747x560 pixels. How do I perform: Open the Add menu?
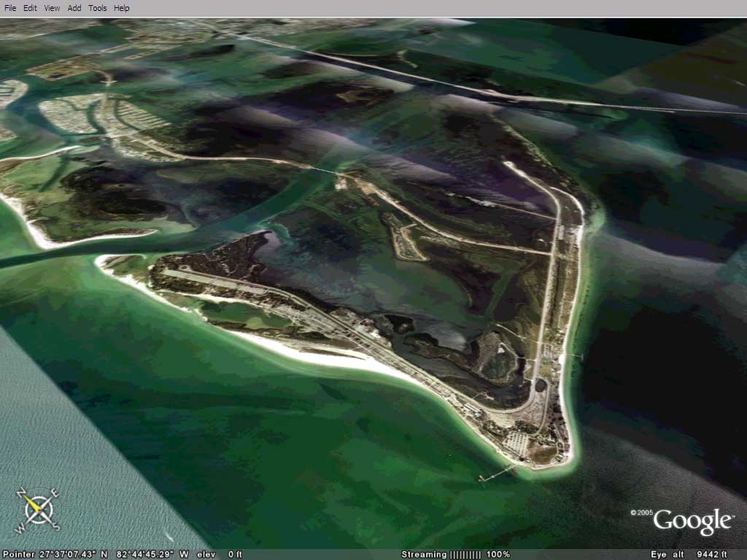pyautogui.click(x=74, y=8)
